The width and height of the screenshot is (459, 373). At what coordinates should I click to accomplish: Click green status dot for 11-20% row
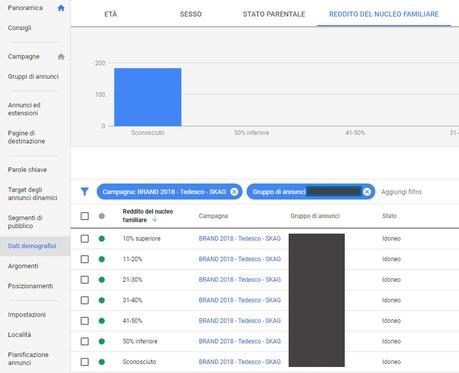click(x=102, y=259)
